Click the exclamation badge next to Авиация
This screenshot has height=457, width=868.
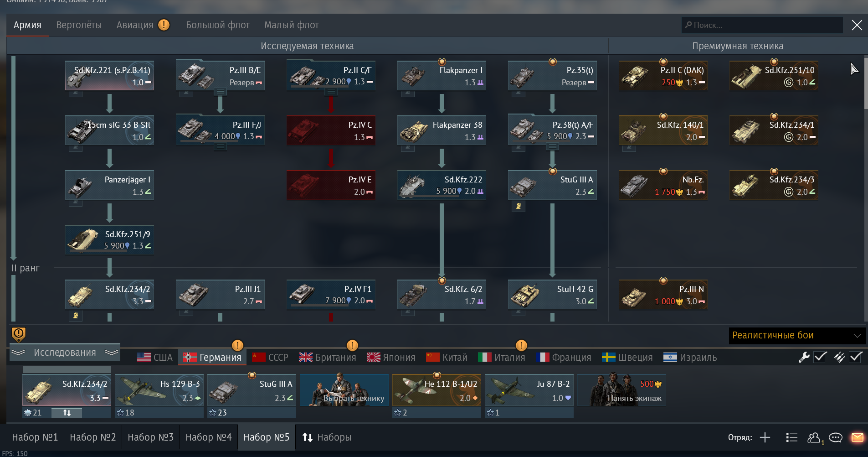[164, 25]
